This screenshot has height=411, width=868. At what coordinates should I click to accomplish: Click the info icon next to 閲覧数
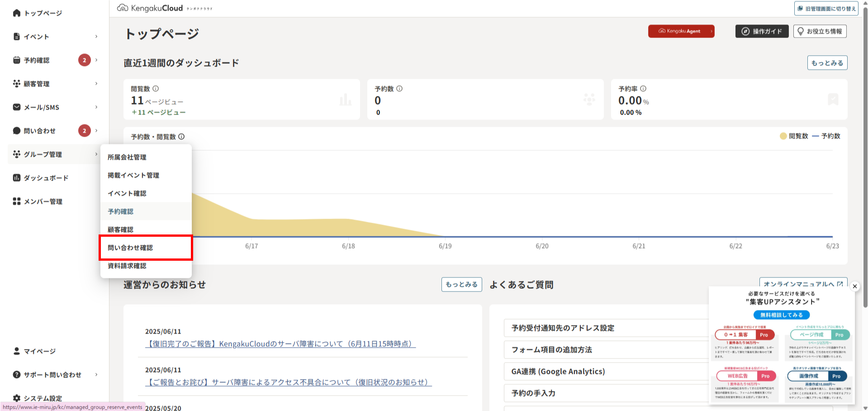coord(156,89)
